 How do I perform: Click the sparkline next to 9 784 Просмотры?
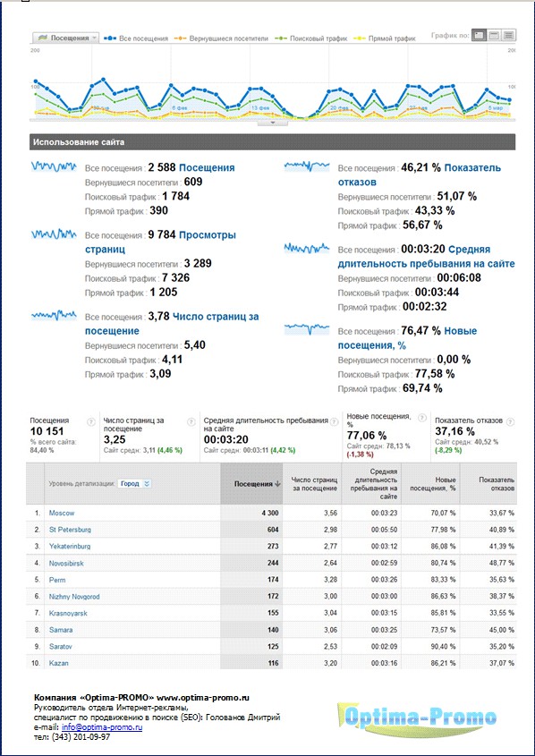click(x=54, y=234)
